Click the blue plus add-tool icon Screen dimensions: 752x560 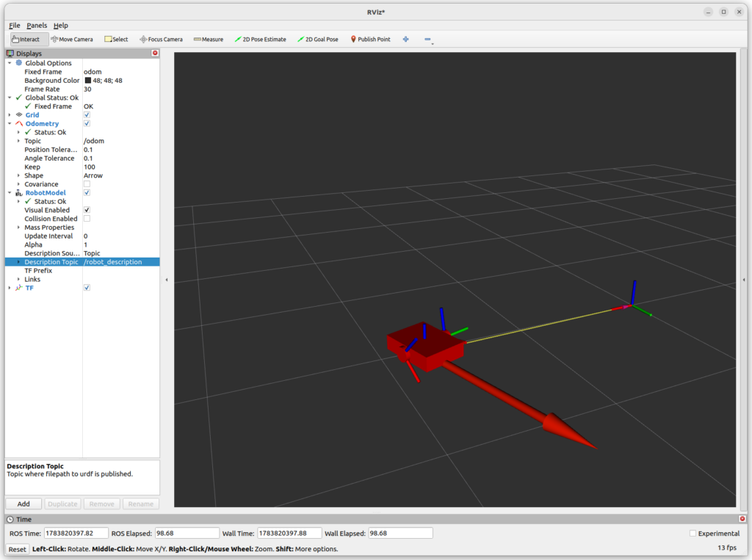click(x=405, y=40)
